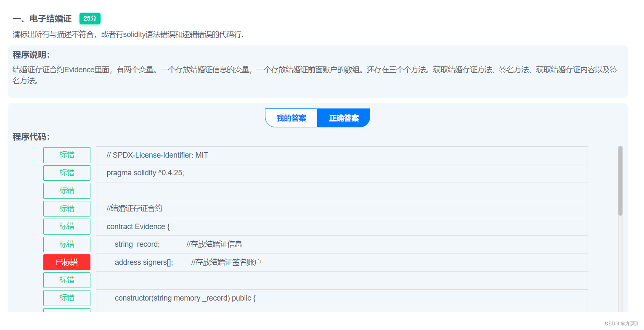
Task: Click the code text contract Evidence {
Action: (138, 227)
